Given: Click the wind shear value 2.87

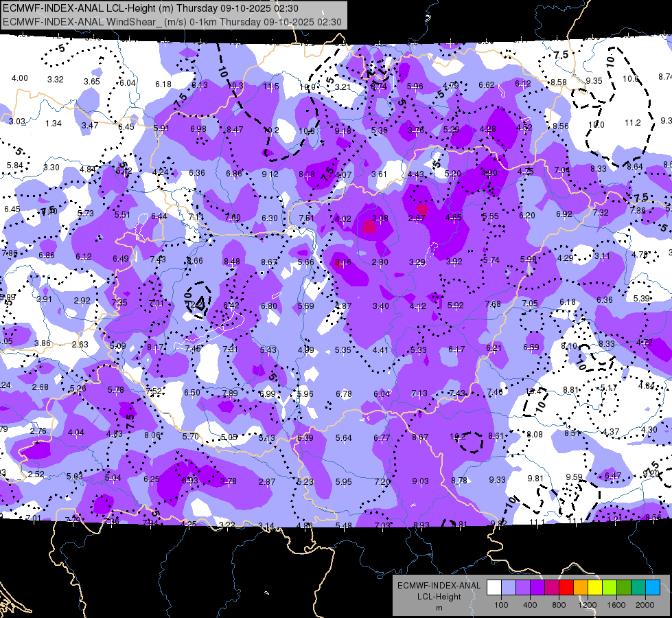Looking at the screenshot, I should tap(266, 481).
